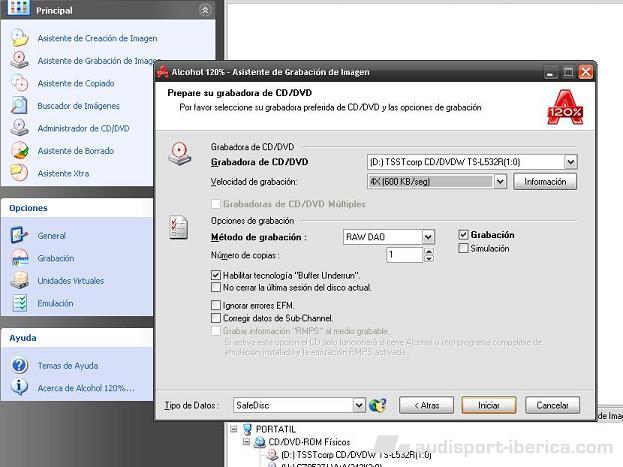Collapse the PORTATIL tree node

coord(234,429)
